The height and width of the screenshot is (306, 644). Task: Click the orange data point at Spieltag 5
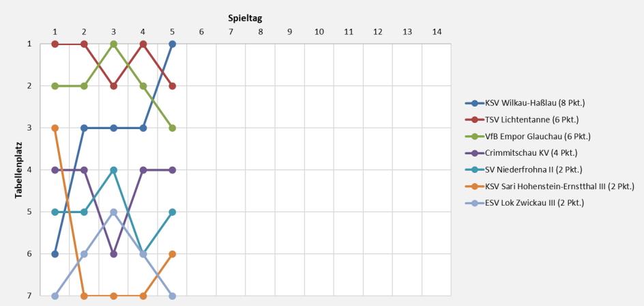(173, 253)
